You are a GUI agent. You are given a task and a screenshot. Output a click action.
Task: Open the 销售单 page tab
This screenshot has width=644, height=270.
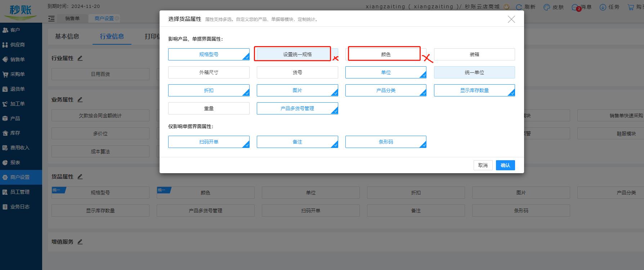click(x=72, y=18)
